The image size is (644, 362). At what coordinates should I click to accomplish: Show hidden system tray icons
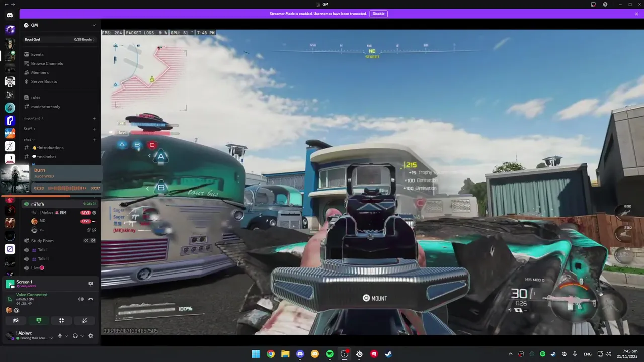point(510,354)
